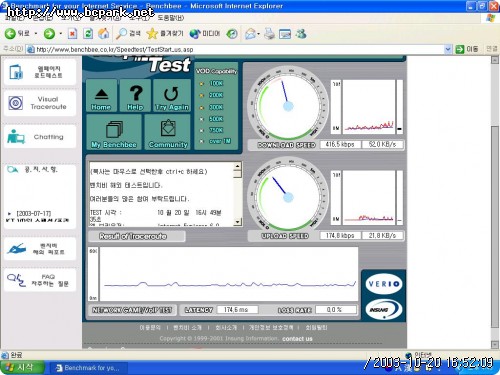Viewport: 500px width, 375px height.
Task: Click the browser Home toolbar icon
Action: point(104,33)
